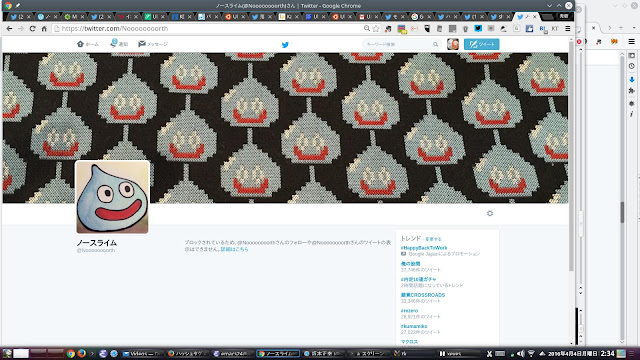This screenshot has width=640, height=360.
Task: Open the Twitter Home nav item
Action: coord(88,44)
